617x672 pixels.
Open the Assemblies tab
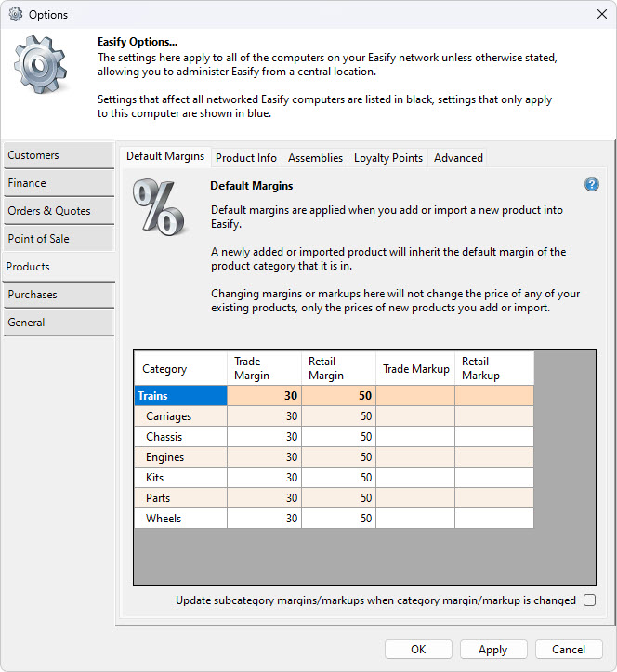(x=315, y=158)
